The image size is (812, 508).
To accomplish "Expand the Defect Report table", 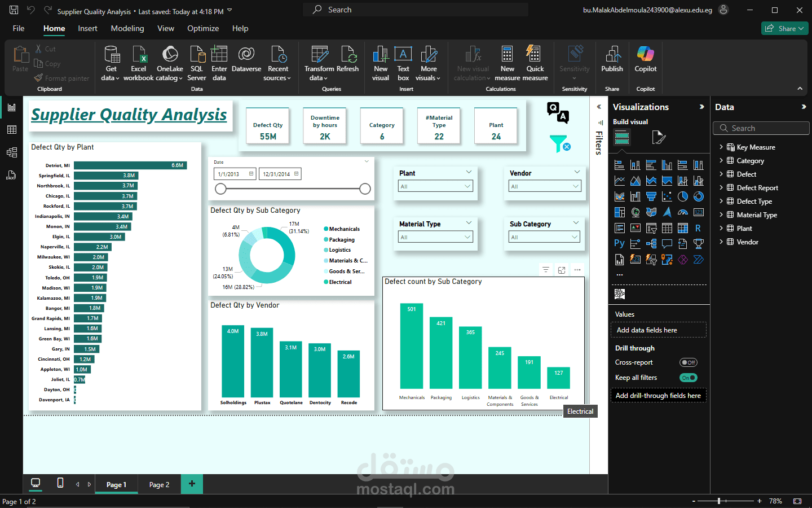I will pyautogui.click(x=721, y=187).
